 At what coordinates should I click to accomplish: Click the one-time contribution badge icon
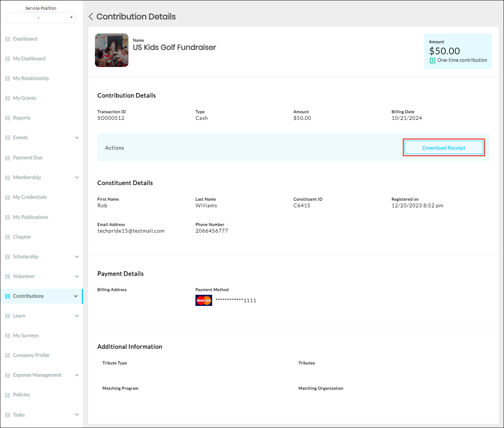pos(433,61)
